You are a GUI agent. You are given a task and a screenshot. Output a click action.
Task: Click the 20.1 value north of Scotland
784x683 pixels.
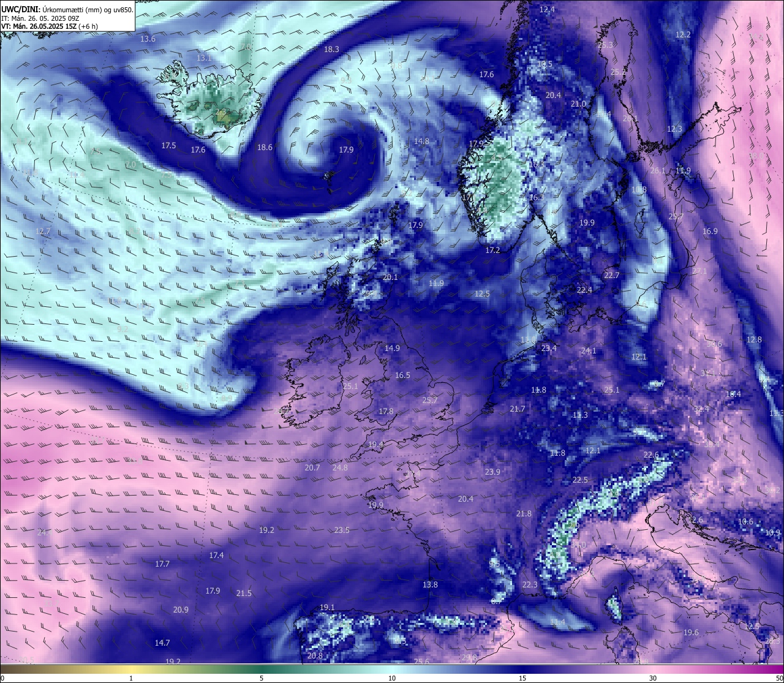tap(390, 277)
